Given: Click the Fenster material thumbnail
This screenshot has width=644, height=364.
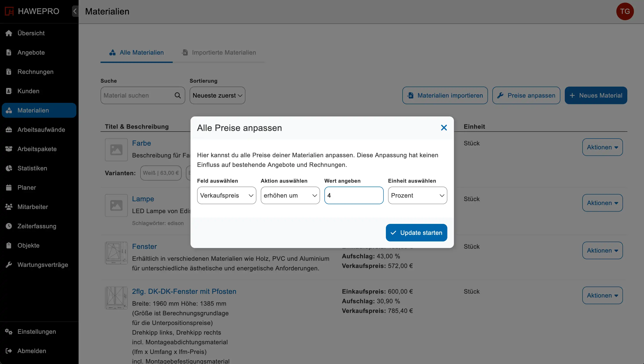Looking at the screenshot, I should click(x=116, y=253).
